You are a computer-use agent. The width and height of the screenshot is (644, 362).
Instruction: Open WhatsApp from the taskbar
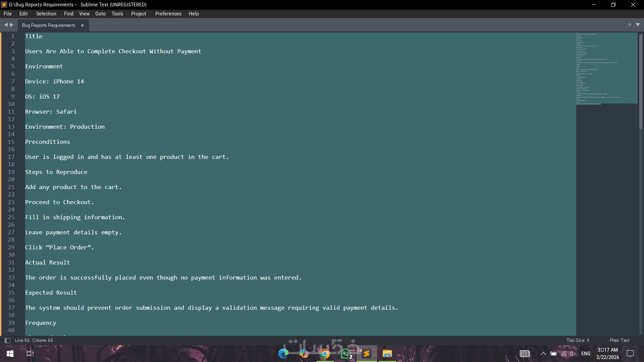tap(346, 354)
